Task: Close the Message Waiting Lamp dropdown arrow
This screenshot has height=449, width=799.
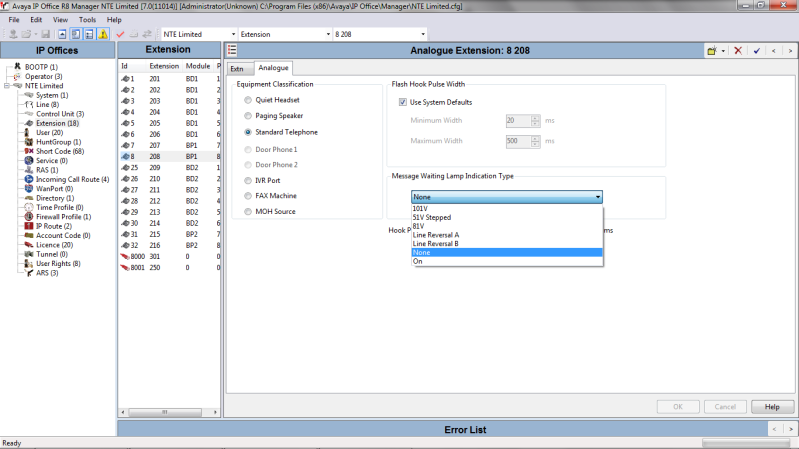Action: click(598, 197)
